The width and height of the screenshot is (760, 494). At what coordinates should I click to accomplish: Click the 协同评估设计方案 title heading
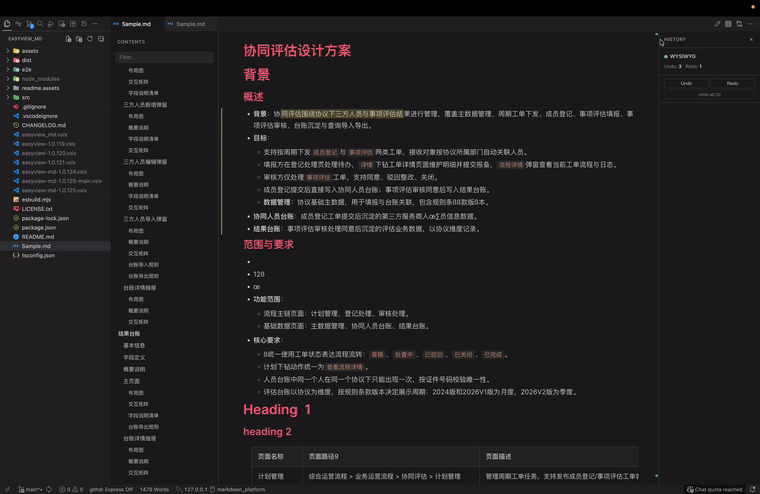point(297,50)
